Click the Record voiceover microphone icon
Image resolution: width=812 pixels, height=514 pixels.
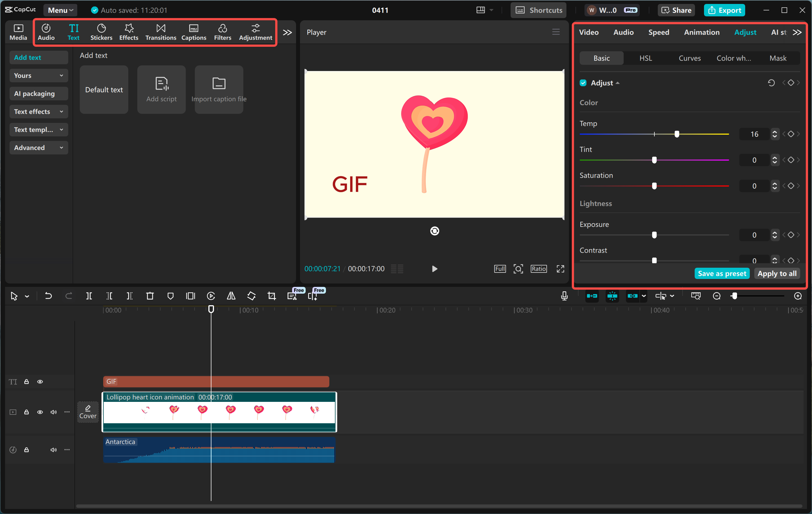pos(564,296)
